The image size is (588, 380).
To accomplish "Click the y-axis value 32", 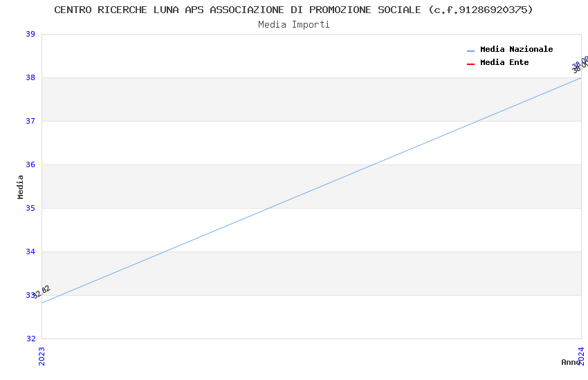I will pos(30,339).
